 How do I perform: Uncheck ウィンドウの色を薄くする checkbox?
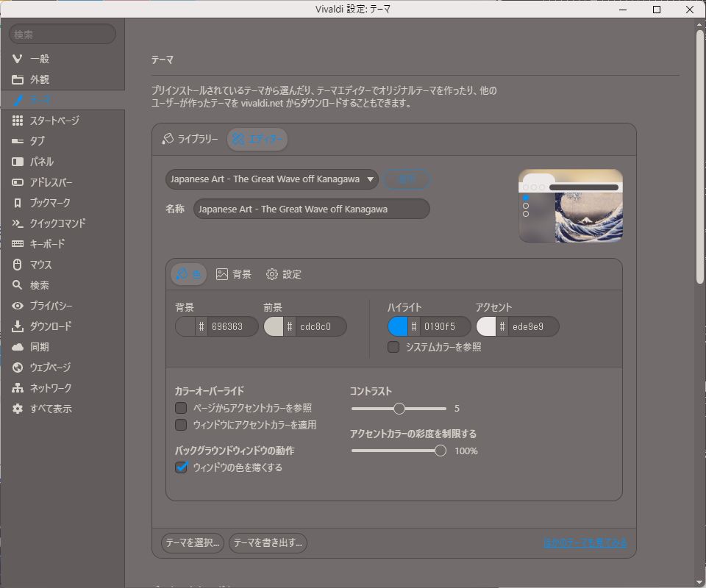tap(181, 467)
